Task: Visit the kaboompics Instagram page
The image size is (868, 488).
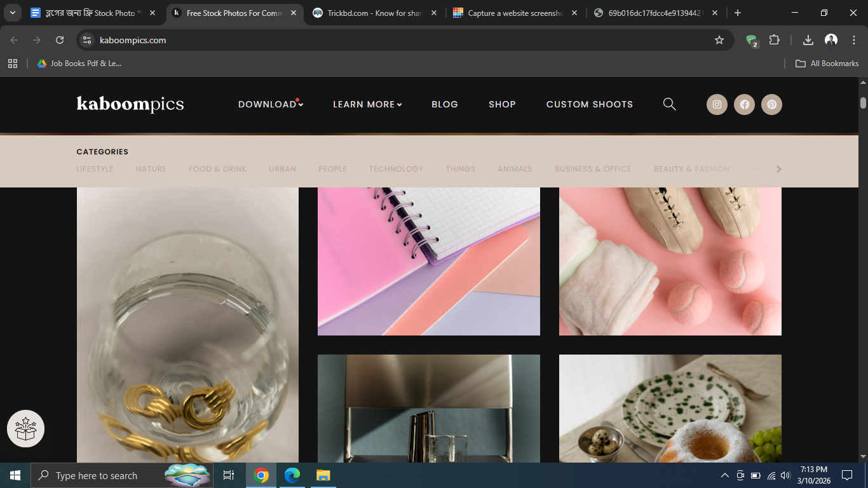Action: coord(717,105)
